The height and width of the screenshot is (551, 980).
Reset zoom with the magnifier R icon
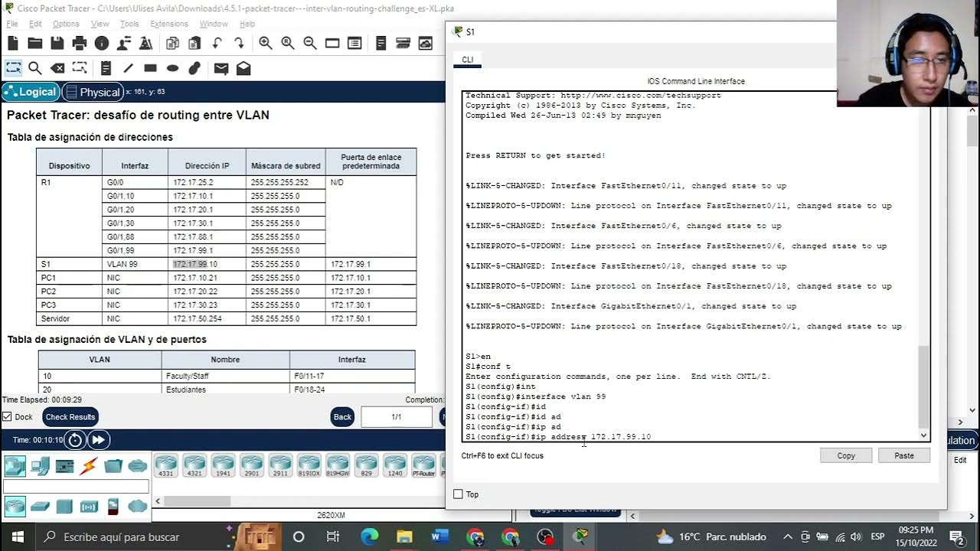pyautogui.click(x=288, y=44)
